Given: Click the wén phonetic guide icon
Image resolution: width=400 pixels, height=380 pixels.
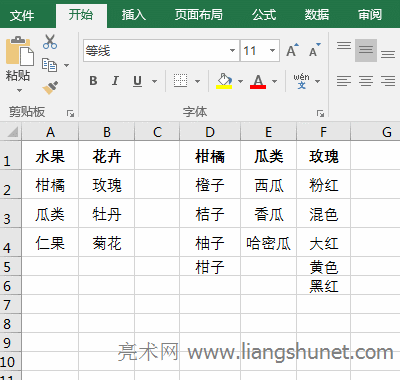Looking at the screenshot, I should pos(301,81).
